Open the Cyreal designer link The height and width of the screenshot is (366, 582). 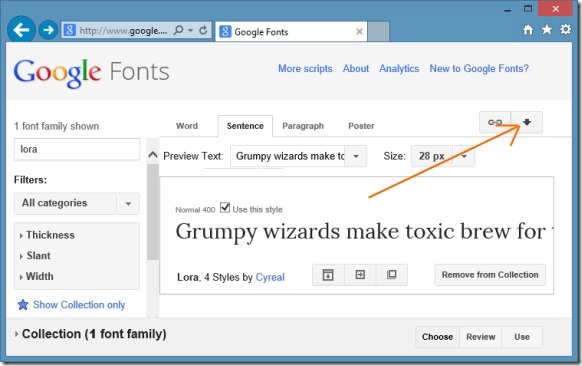pyautogui.click(x=270, y=277)
